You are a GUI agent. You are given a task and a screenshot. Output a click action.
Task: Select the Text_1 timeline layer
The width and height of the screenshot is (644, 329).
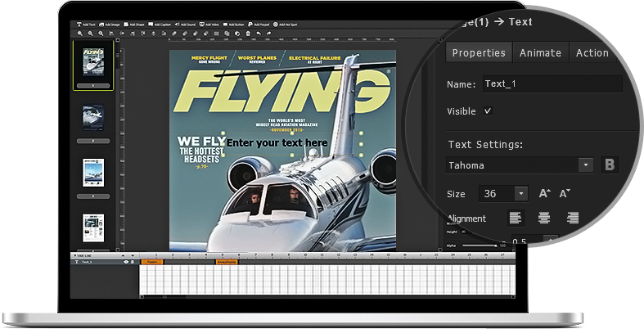click(x=105, y=262)
